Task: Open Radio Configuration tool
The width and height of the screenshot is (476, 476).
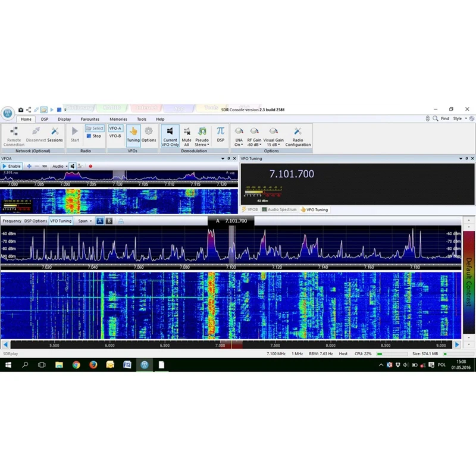Action: coord(298,136)
